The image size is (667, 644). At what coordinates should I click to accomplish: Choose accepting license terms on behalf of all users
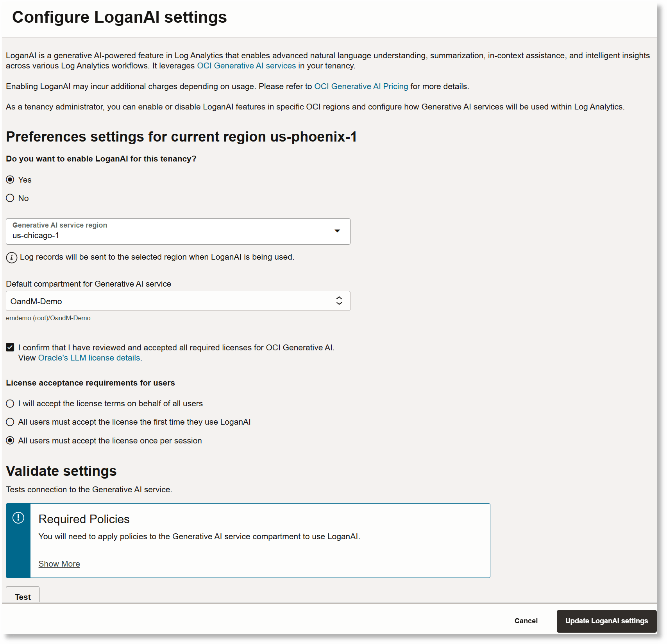pyautogui.click(x=10, y=403)
